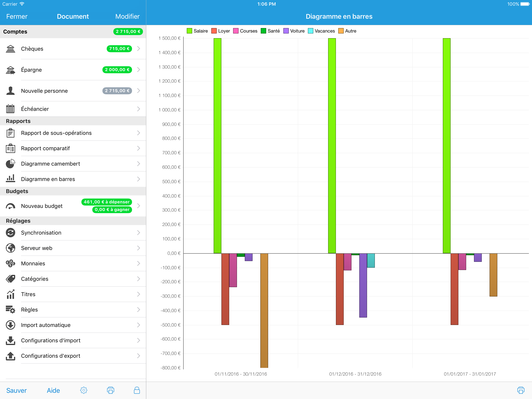Toggle Salaire series in chart legend
Image resolution: width=532 pixels, height=399 pixels.
[x=197, y=31]
